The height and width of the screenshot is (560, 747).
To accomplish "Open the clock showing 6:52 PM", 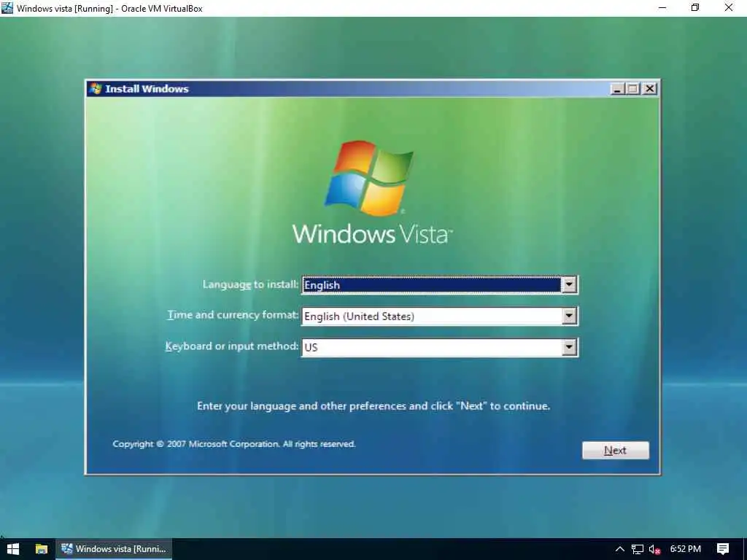I will pos(686,549).
